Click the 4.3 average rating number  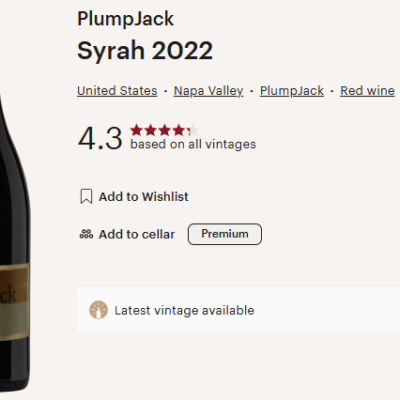(x=100, y=138)
